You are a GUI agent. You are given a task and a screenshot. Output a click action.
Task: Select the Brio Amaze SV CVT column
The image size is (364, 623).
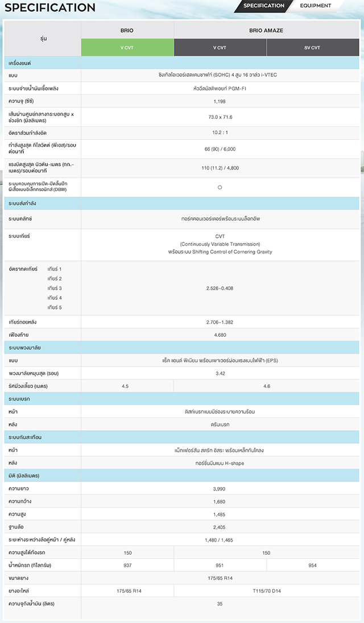click(312, 48)
